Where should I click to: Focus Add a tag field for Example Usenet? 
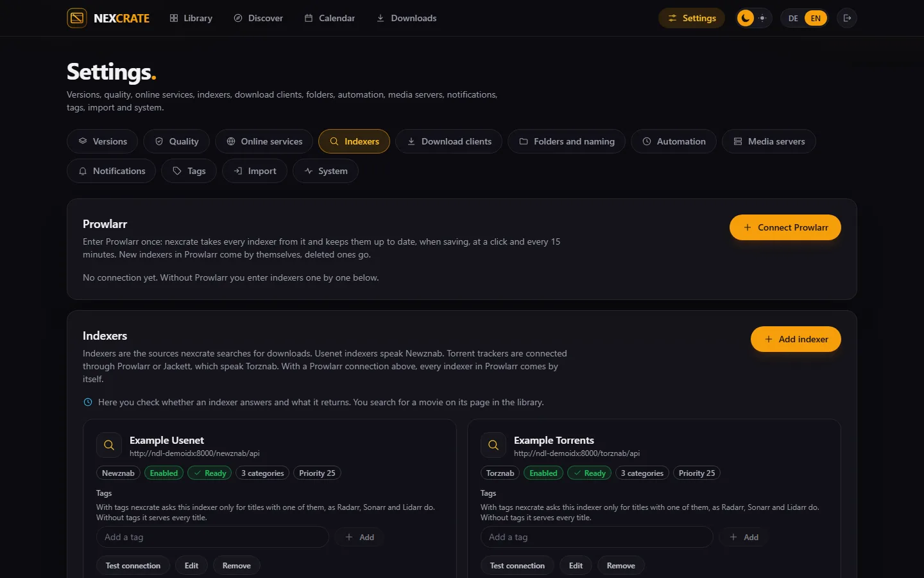coord(212,537)
